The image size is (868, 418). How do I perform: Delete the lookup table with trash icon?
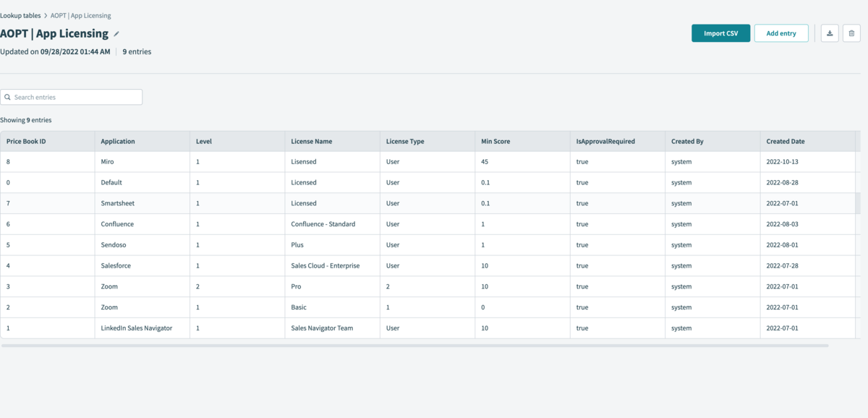pyautogui.click(x=851, y=33)
